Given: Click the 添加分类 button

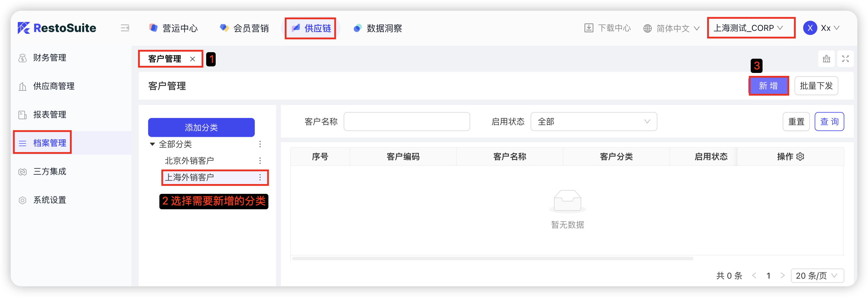Looking at the screenshot, I should [x=201, y=127].
